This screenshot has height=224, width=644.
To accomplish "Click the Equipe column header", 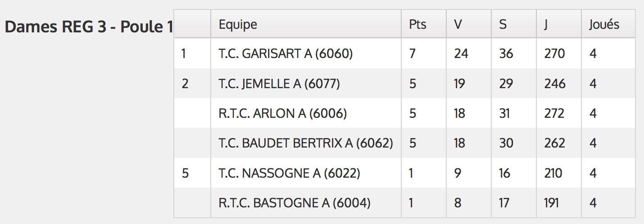I will (x=238, y=25).
